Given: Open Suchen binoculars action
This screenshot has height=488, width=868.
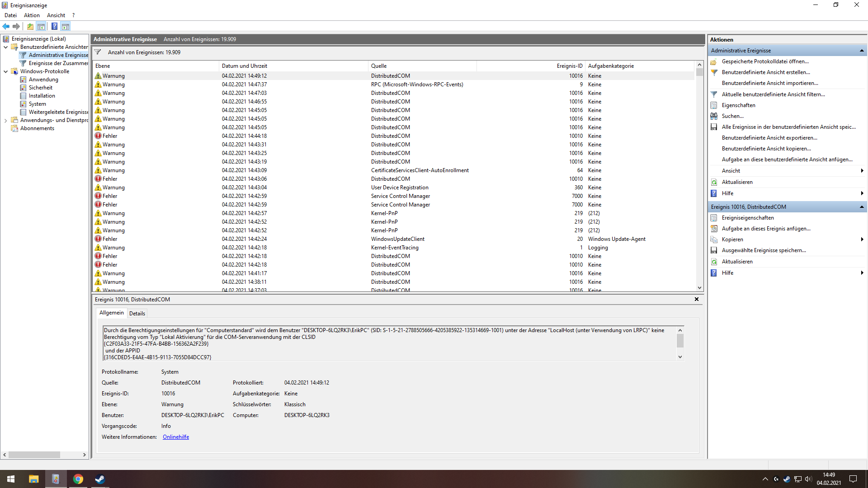Looking at the screenshot, I should pos(732,116).
